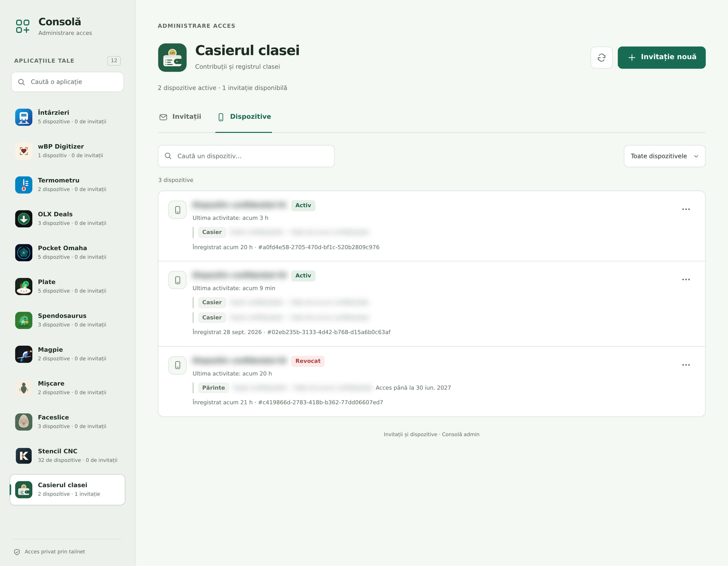Open the Pocket Omaha app icon
Screen dimensions: 728x566
tap(24, 252)
